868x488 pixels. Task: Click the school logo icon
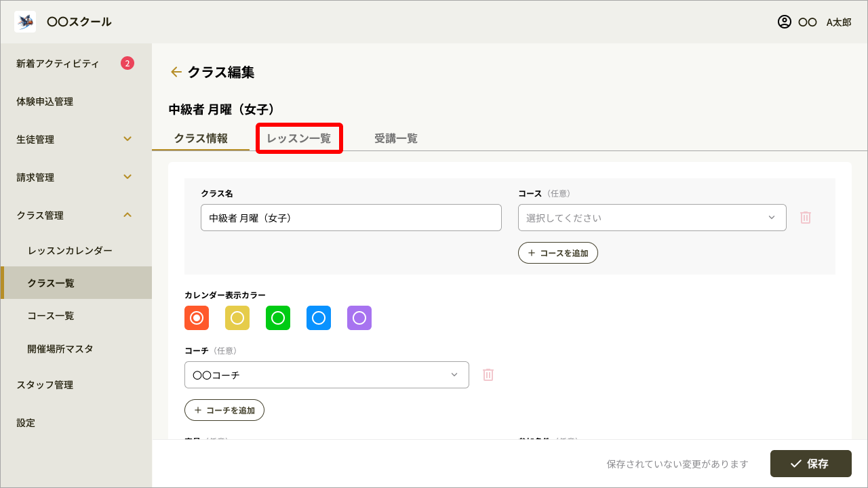coord(25,22)
